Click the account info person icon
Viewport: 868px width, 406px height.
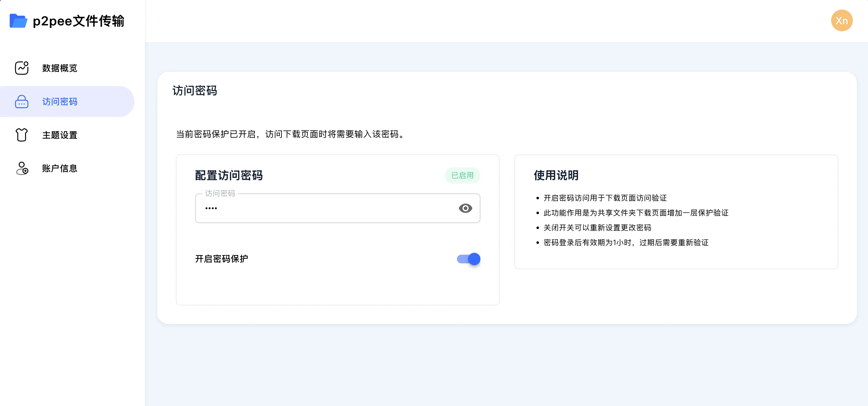(x=22, y=168)
